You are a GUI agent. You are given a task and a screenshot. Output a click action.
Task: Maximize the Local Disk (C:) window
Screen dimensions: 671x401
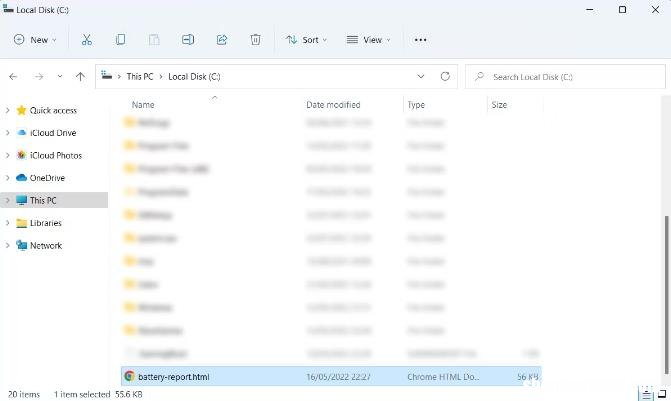point(622,9)
